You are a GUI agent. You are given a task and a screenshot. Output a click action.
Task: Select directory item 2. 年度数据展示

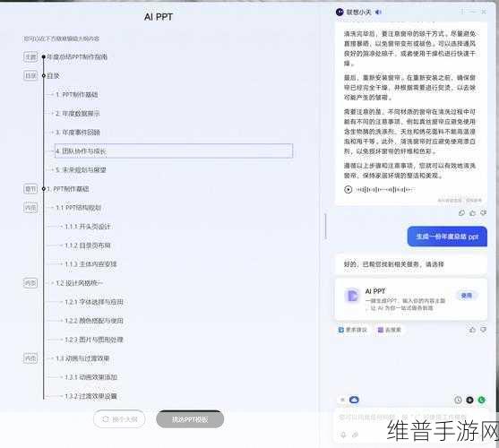pyautogui.click(x=78, y=113)
